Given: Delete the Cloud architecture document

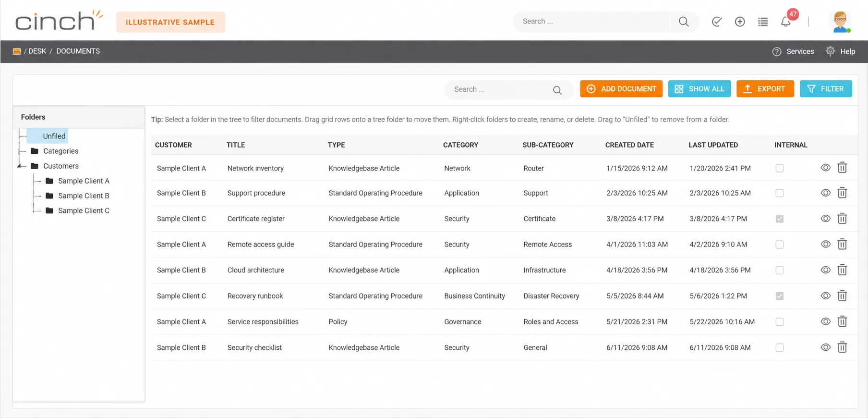Looking at the screenshot, I should [x=842, y=270].
